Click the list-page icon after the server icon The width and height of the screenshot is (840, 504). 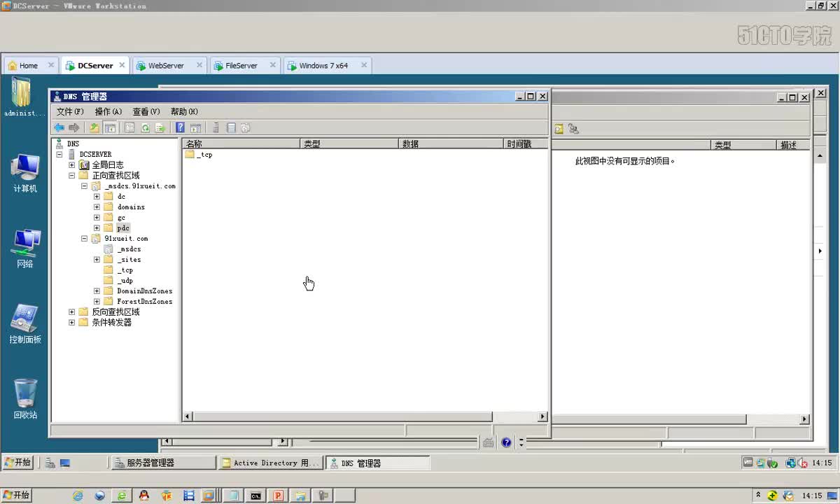pyautogui.click(x=231, y=128)
